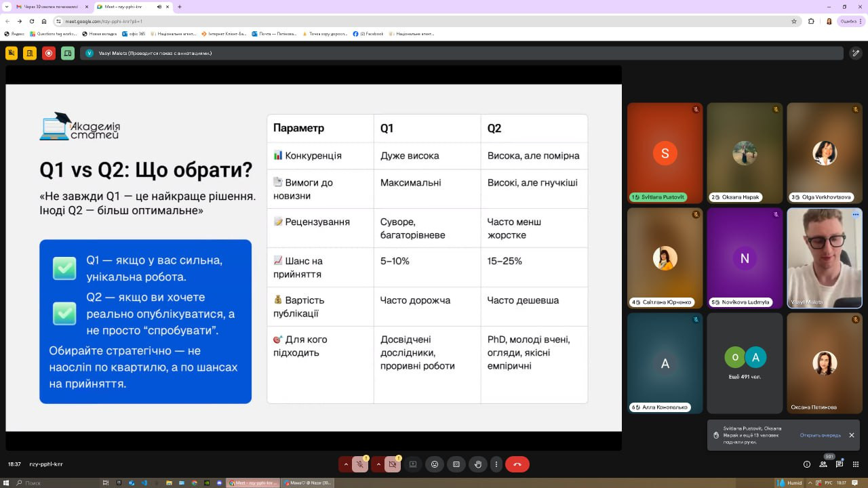Dismiss the raised hands notification
Image resolution: width=868 pixels, height=488 pixels.
point(852,435)
